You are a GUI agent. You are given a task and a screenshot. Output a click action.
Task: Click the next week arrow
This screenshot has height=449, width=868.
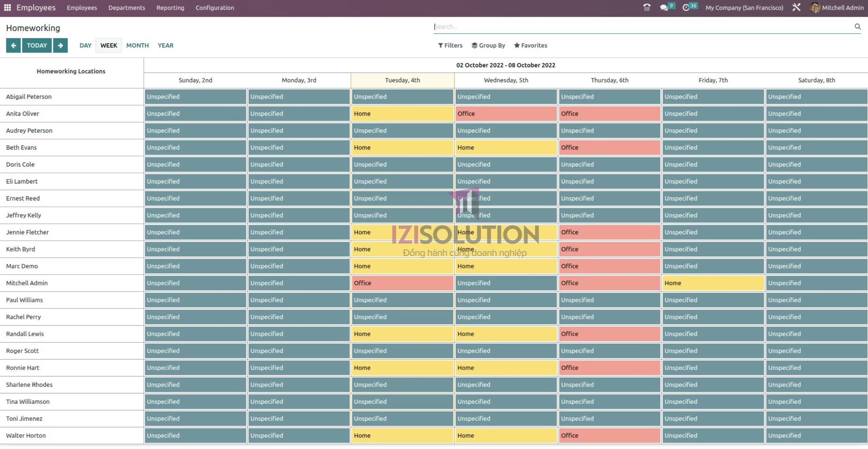(60, 45)
